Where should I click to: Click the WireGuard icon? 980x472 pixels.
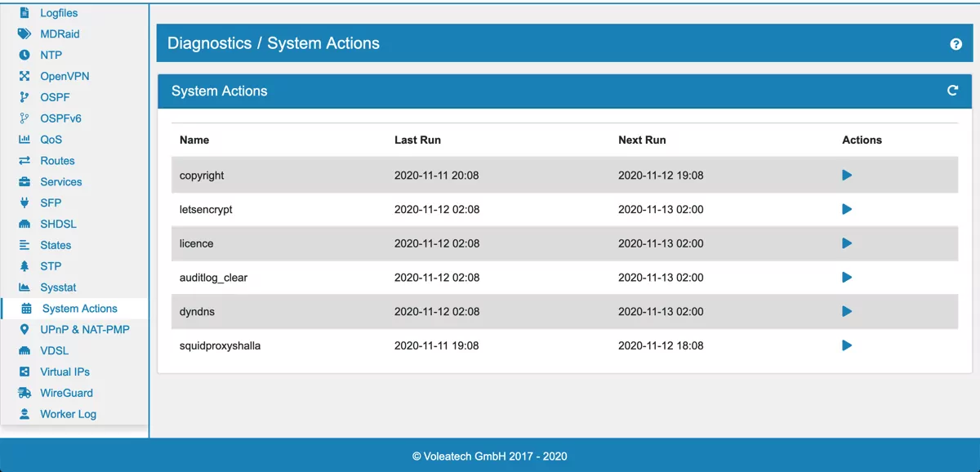coord(24,392)
